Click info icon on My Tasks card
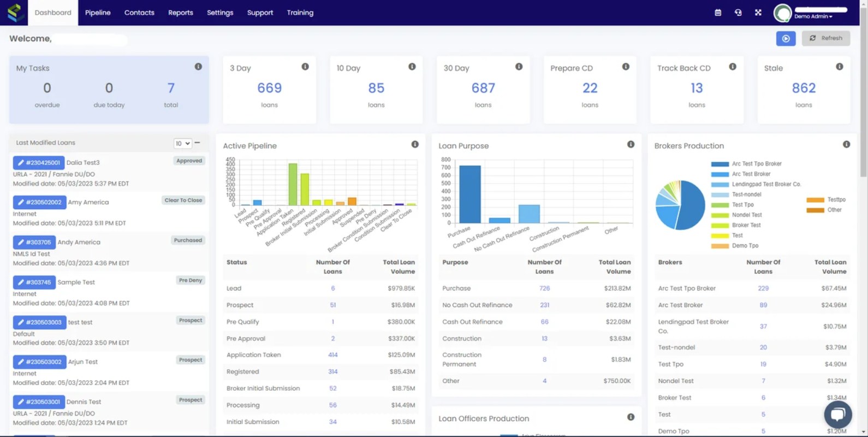The width and height of the screenshot is (868, 437). pos(198,67)
